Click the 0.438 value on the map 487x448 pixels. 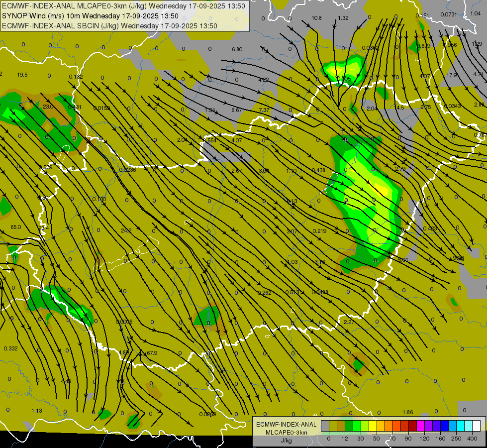pyautogui.click(x=318, y=170)
